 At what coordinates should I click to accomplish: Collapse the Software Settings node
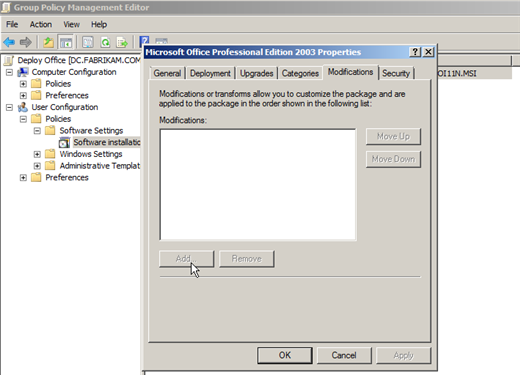[x=37, y=131]
